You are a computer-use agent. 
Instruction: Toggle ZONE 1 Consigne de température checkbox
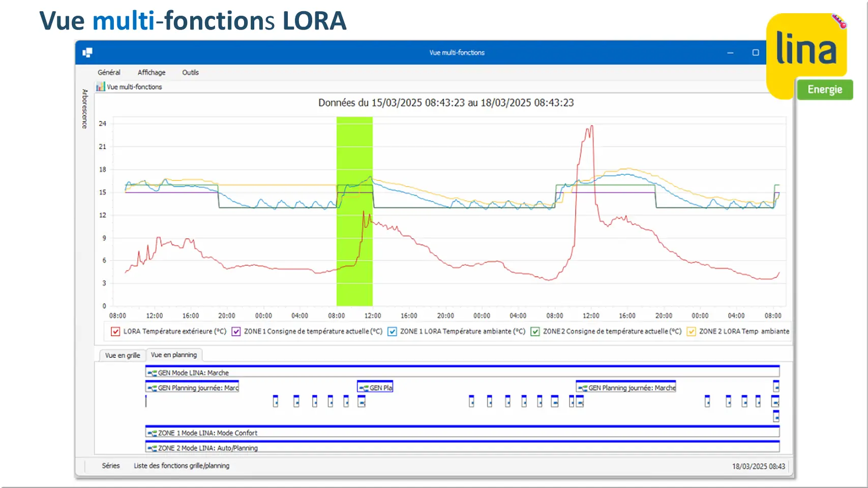[x=236, y=331]
